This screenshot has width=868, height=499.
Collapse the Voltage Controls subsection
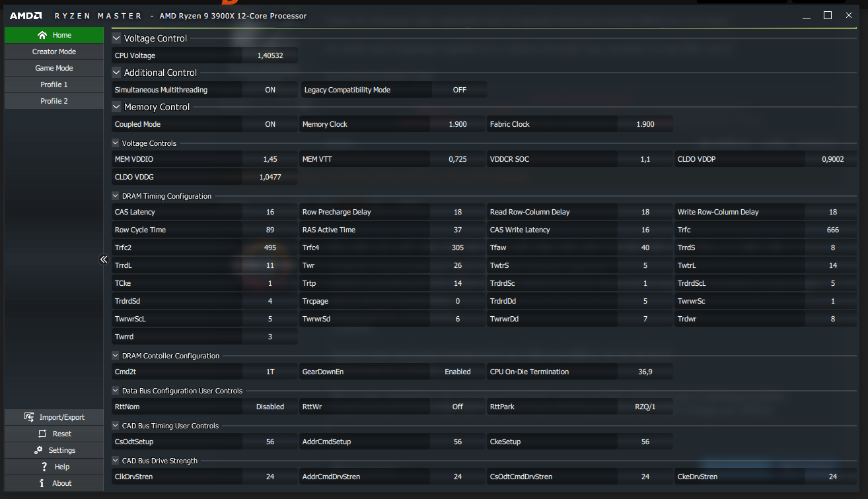tap(116, 143)
